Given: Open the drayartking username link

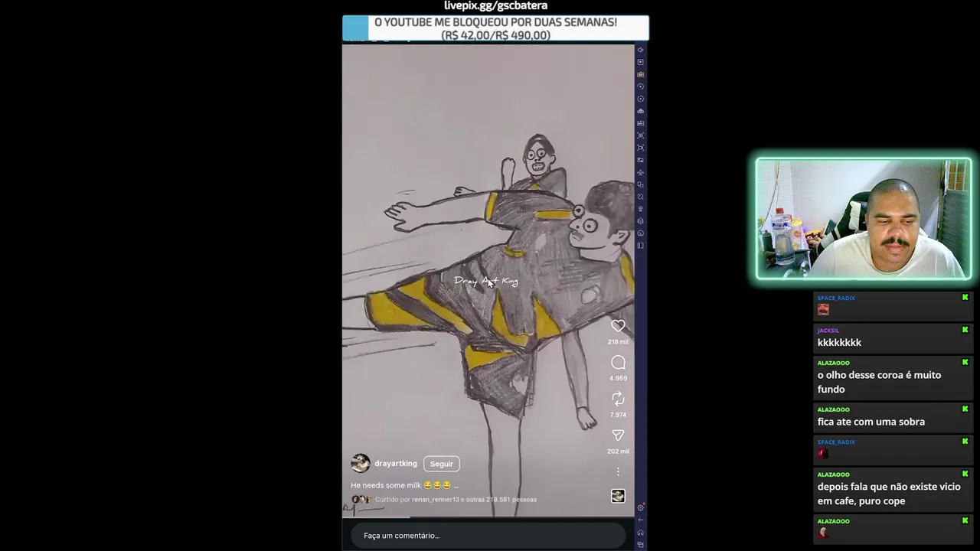Looking at the screenshot, I should [x=396, y=464].
